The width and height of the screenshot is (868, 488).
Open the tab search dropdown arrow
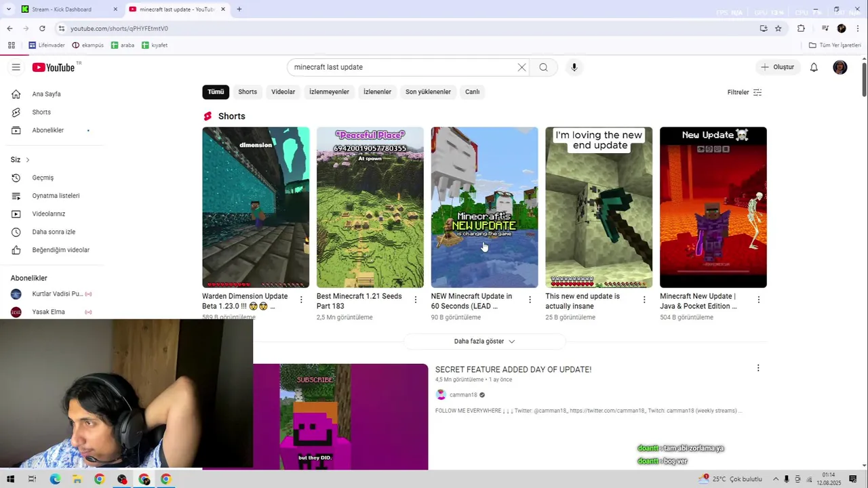[x=9, y=9]
